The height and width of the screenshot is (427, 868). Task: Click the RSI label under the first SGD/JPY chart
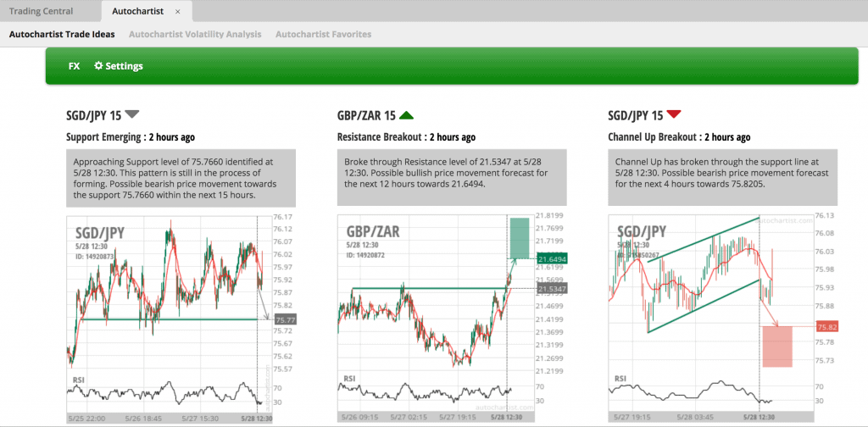tap(79, 380)
